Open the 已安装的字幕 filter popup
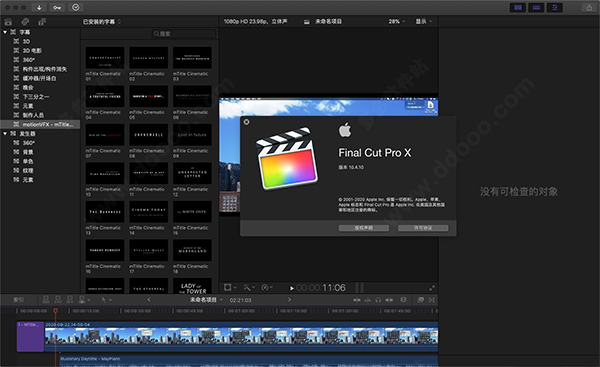Viewport: 600px width, 367px height. pos(102,22)
